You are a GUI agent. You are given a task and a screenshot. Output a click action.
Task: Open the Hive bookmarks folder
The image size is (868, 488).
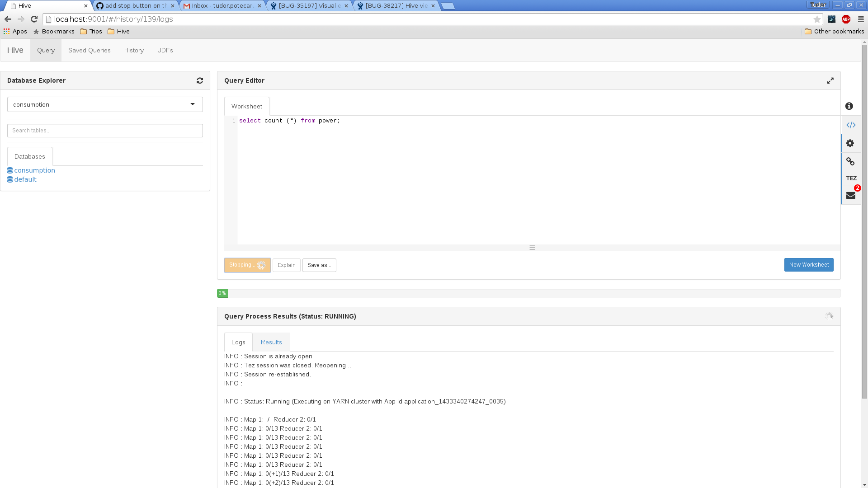(x=119, y=31)
